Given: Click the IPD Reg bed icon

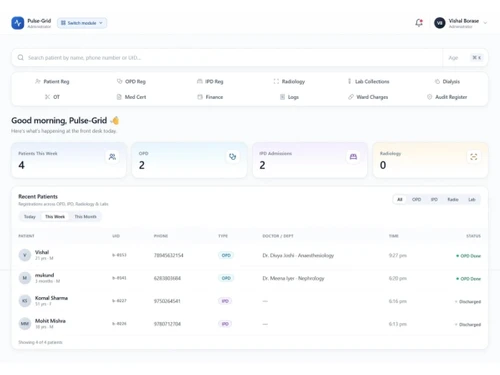Looking at the screenshot, I should 200,81.
